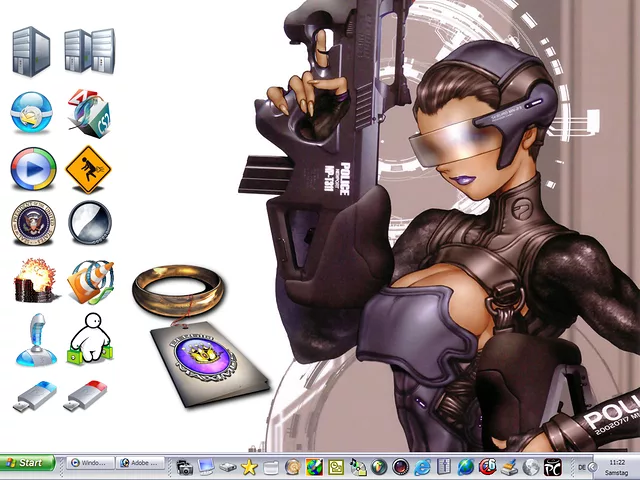Open the double server towers desktop icon
This screenshot has height=480, width=640.
(x=89, y=51)
